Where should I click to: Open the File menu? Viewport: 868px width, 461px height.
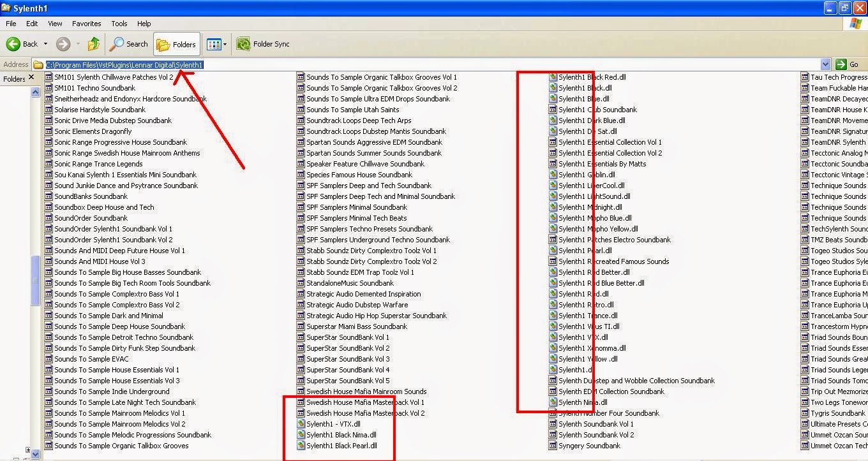pos(11,24)
